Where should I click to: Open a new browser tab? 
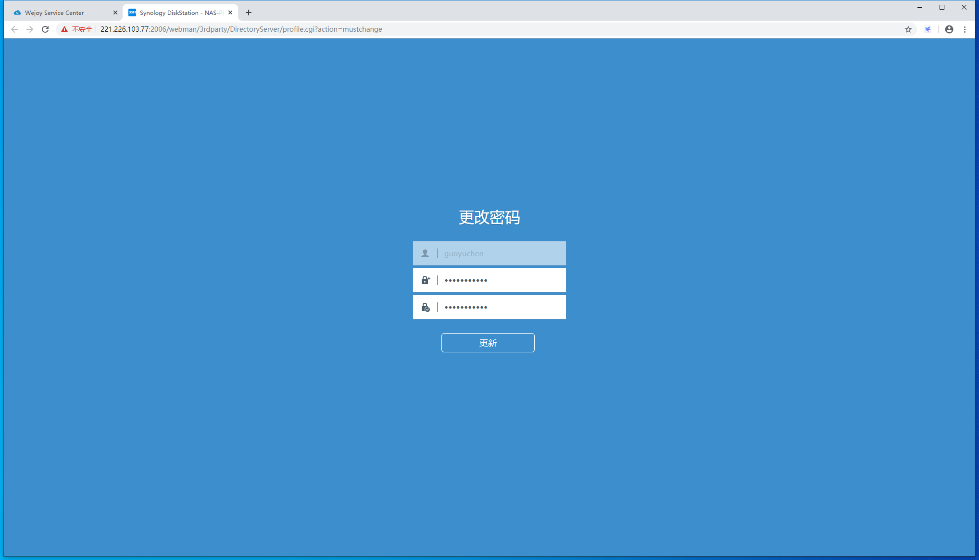click(x=249, y=12)
